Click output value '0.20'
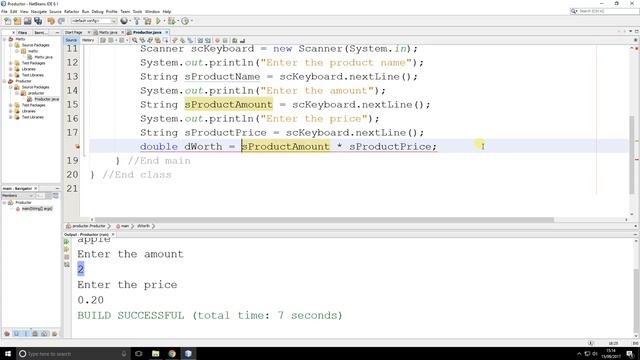Image resolution: width=640 pixels, height=360 pixels. click(91, 300)
